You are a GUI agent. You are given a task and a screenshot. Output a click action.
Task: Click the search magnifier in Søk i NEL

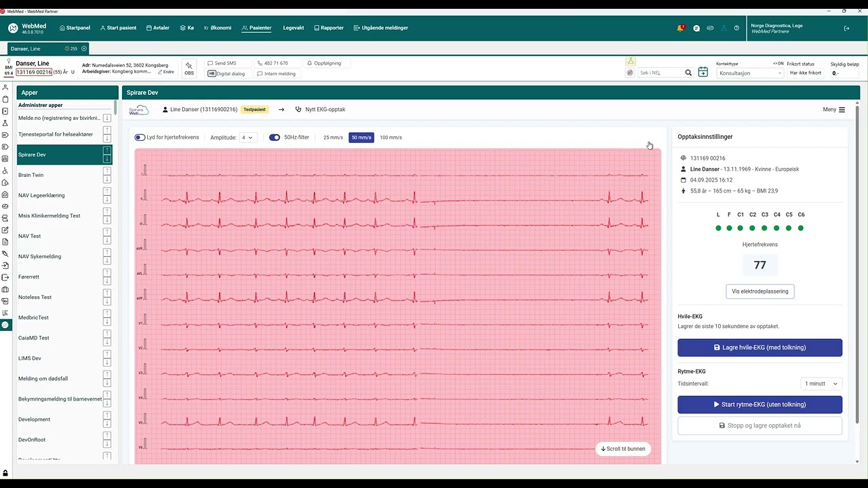pyautogui.click(x=688, y=73)
